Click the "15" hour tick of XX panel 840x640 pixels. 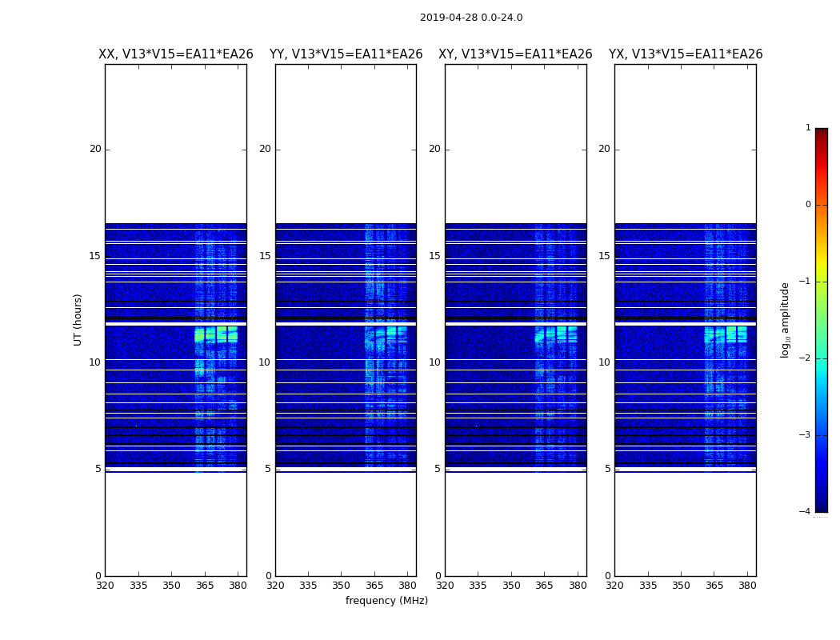pos(95,256)
